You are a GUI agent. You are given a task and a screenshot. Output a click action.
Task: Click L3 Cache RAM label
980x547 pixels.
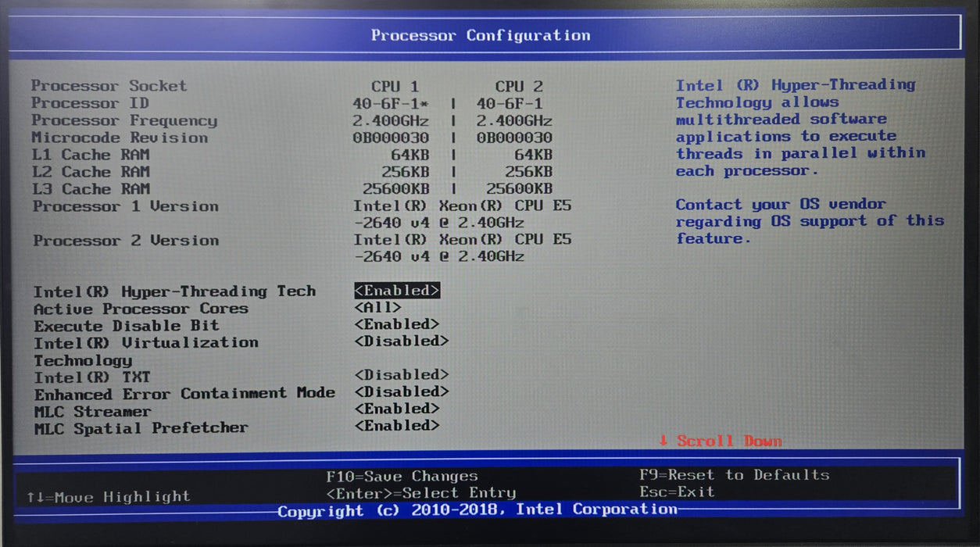[91, 189]
